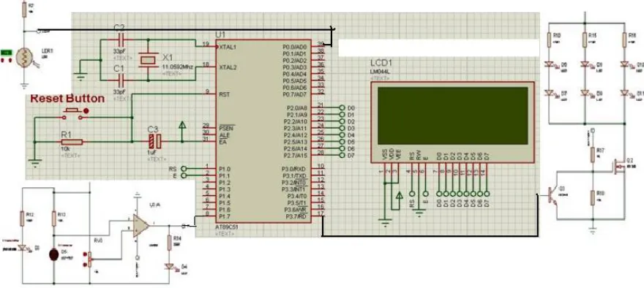Viewport: 644px width, 288px height.
Task: Select MOSFET Q2 symbol
Action: pyautogui.click(x=618, y=167)
